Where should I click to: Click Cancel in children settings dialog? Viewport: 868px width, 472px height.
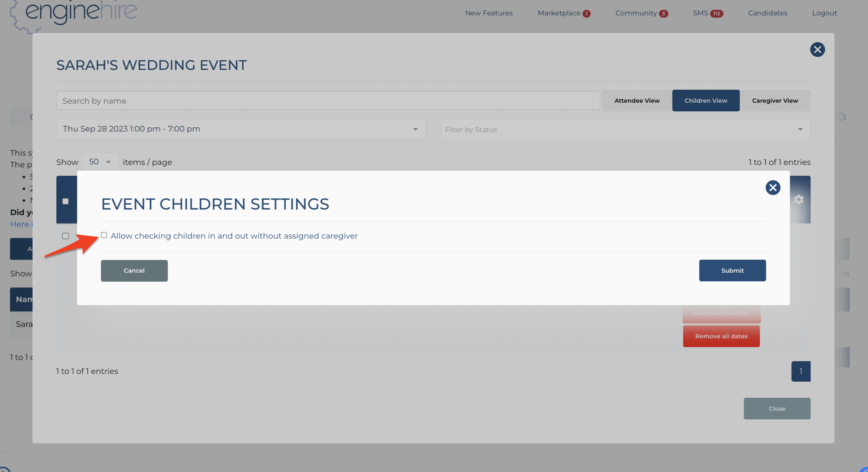(x=134, y=271)
